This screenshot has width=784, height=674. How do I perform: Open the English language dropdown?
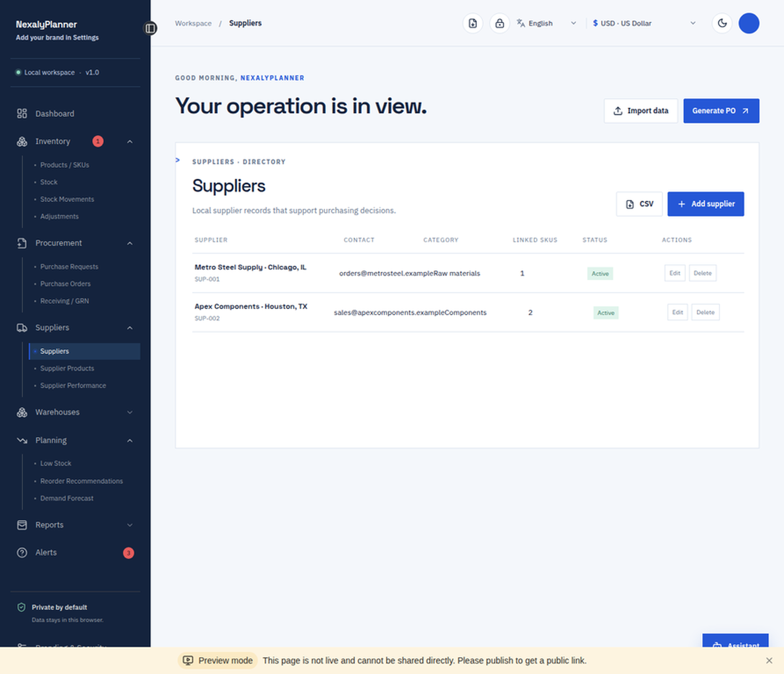pos(546,23)
